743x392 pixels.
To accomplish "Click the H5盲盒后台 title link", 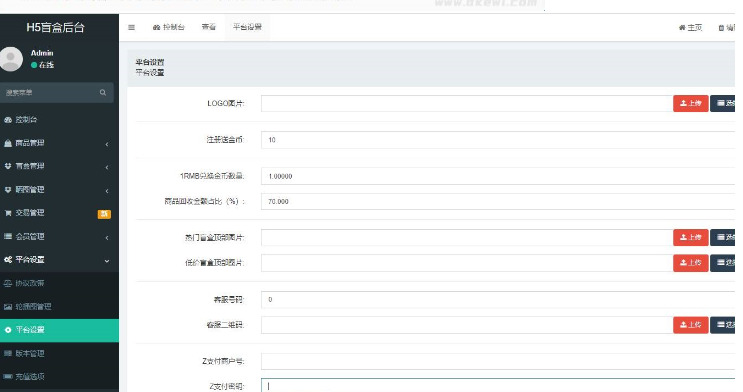I will click(55, 27).
